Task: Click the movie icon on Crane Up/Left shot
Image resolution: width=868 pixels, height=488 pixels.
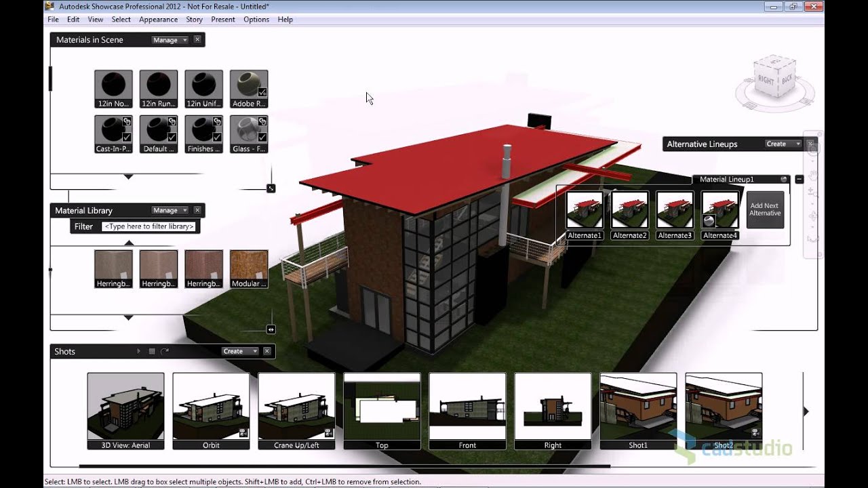Action: point(328,432)
